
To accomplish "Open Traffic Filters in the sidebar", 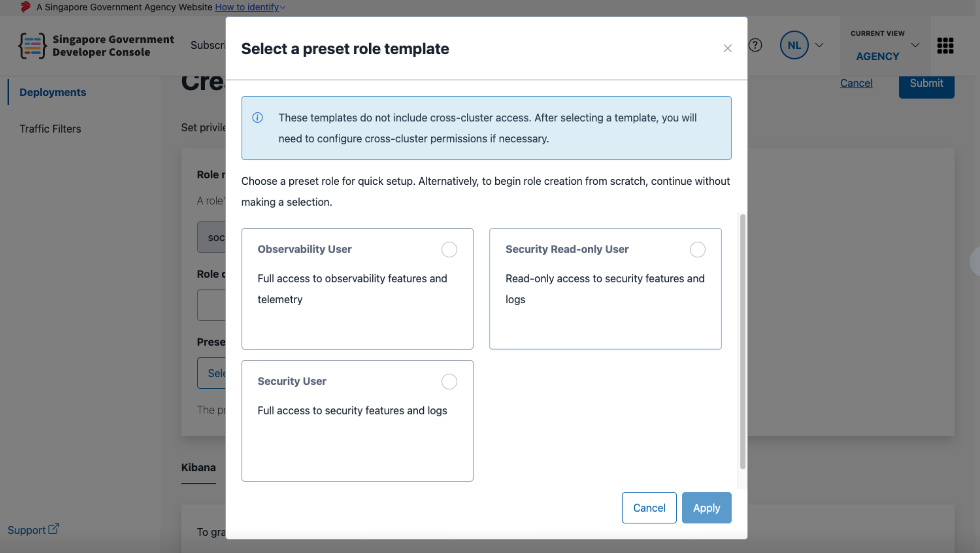I will [50, 128].
